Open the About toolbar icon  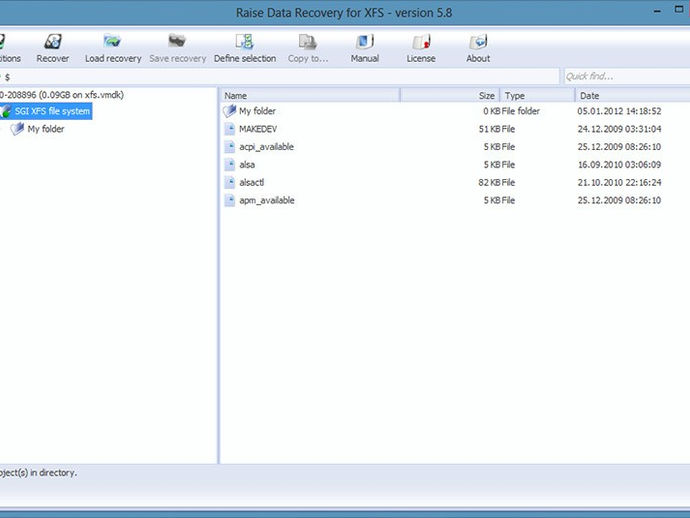click(x=478, y=42)
